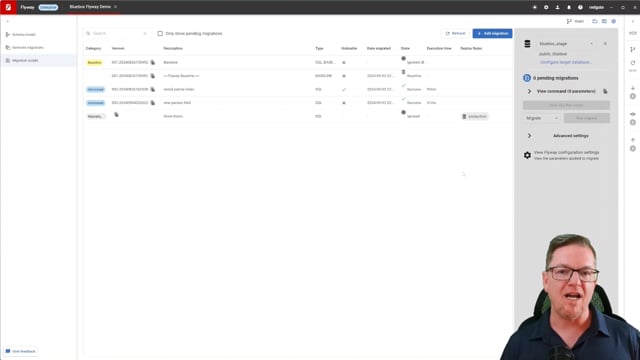The height and width of the screenshot is (360, 640).
Task: Click the Date migrated column header
Action: [379, 49]
